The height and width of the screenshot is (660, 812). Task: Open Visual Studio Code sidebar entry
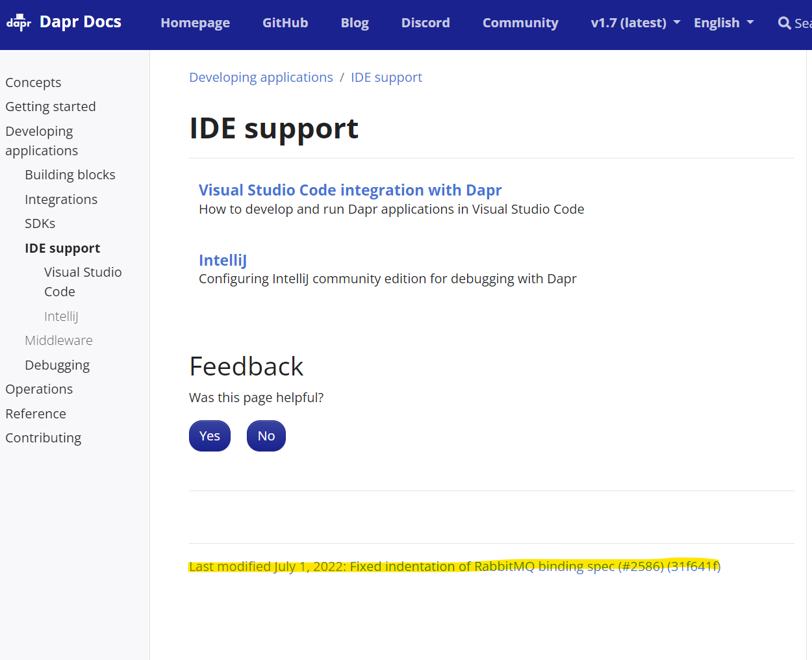pos(83,282)
